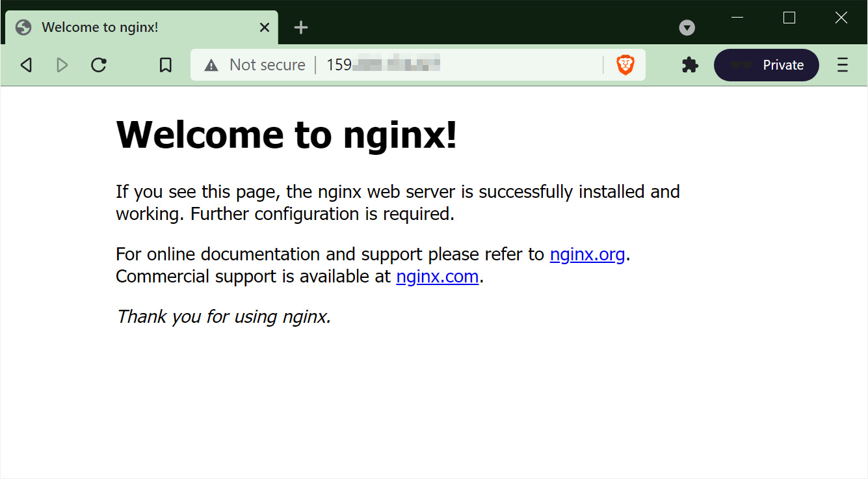Image resolution: width=868 pixels, height=479 pixels.
Task: Navigate back to the previous page
Action: (25, 64)
